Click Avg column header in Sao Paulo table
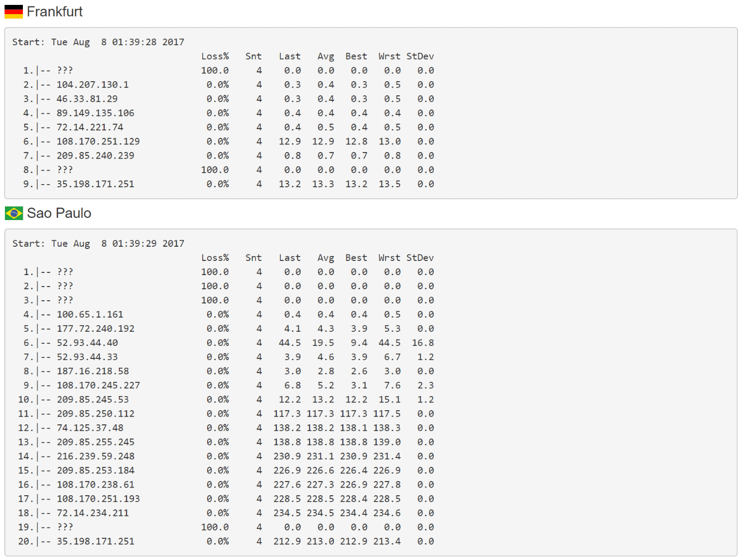The image size is (743, 560). coord(326,258)
